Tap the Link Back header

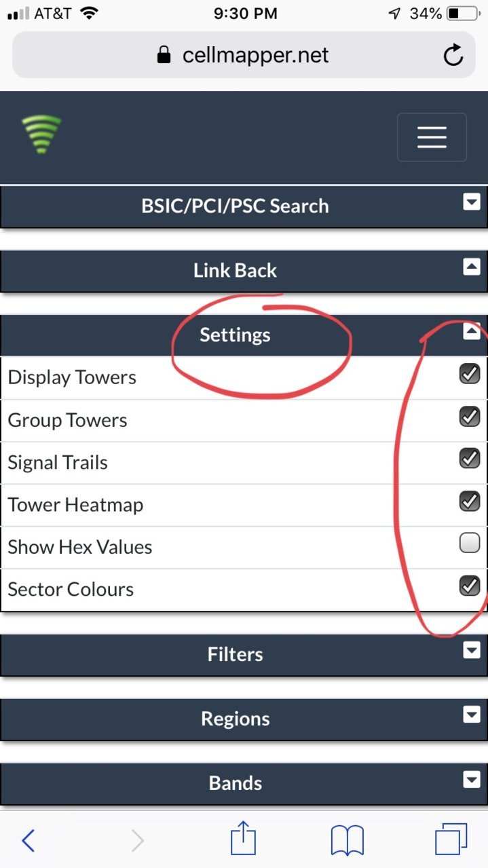pyautogui.click(x=244, y=271)
